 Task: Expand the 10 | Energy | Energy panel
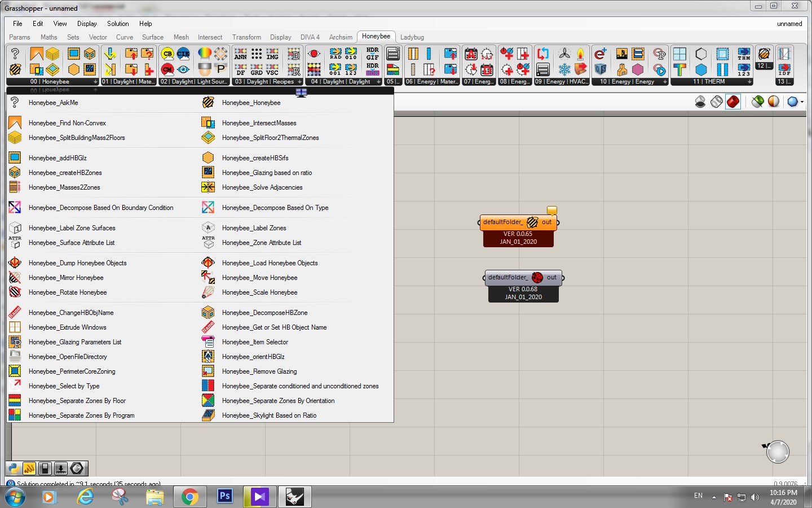point(665,82)
